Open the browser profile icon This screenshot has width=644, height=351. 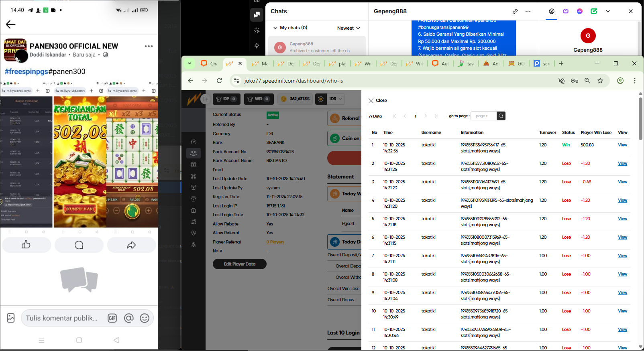(x=620, y=81)
